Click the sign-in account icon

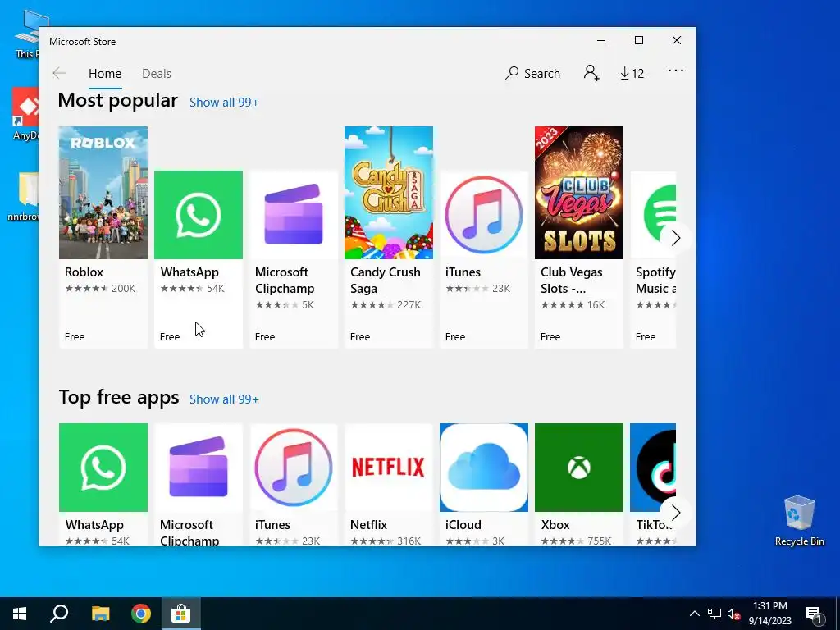click(x=591, y=73)
